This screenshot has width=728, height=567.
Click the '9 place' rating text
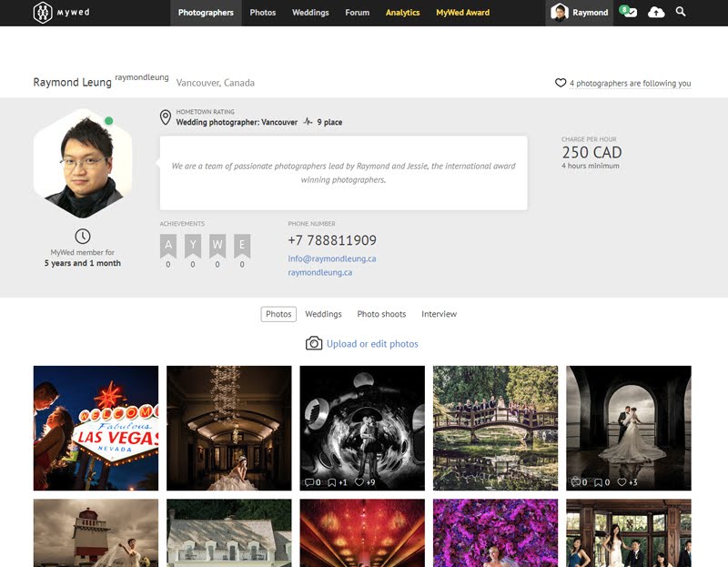[x=329, y=122]
